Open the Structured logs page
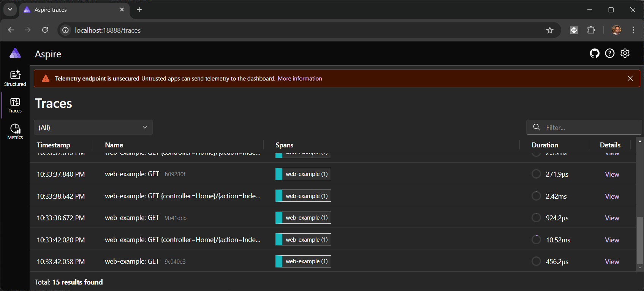This screenshot has height=291, width=644. (x=15, y=79)
